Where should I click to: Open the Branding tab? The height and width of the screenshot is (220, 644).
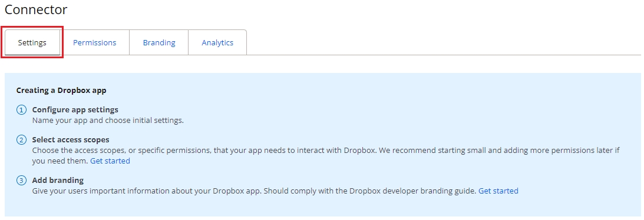(x=159, y=42)
